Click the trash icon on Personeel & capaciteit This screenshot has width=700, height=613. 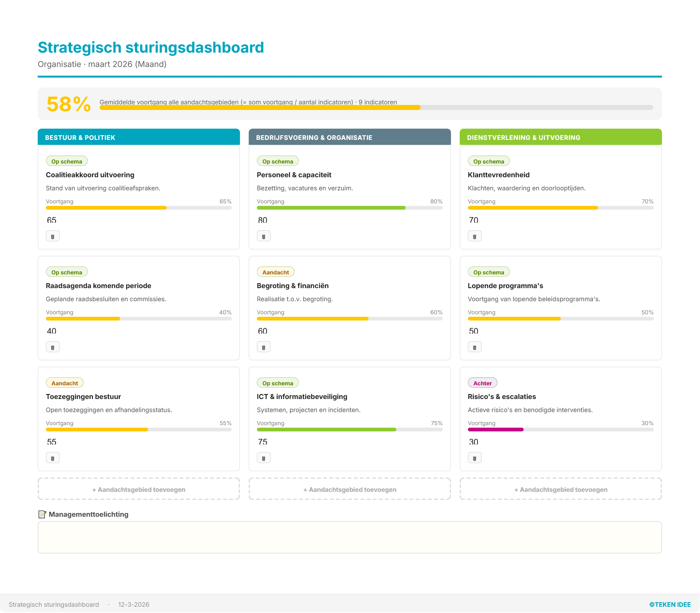[264, 236]
